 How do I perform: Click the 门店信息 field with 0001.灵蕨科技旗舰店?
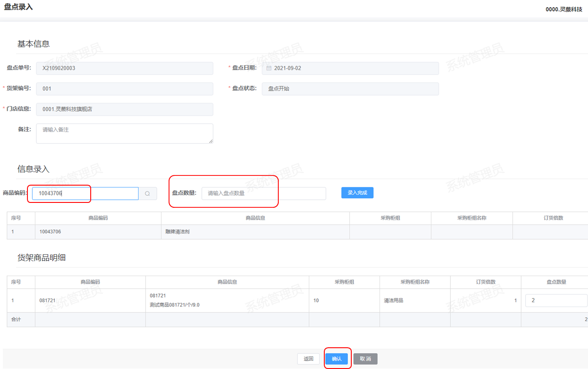pos(125,109)
